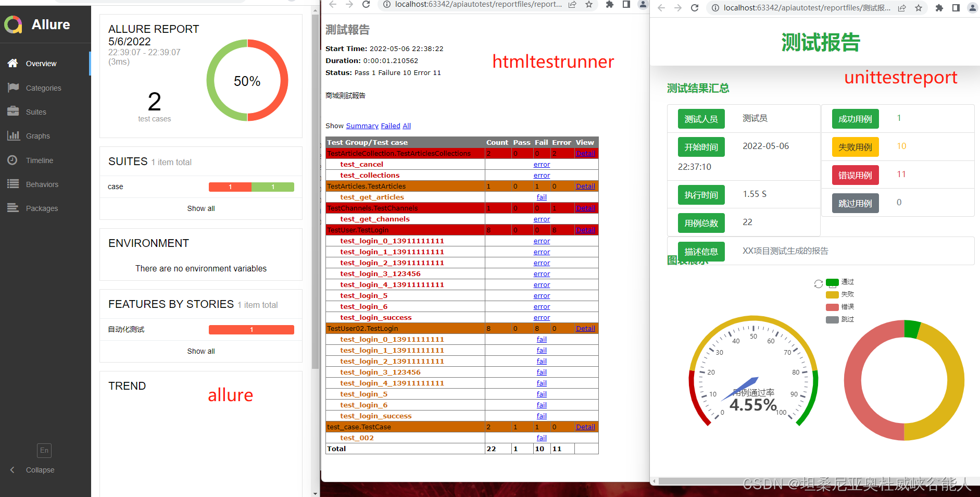Click Show all under FEATURES BY STORIES

201,351
